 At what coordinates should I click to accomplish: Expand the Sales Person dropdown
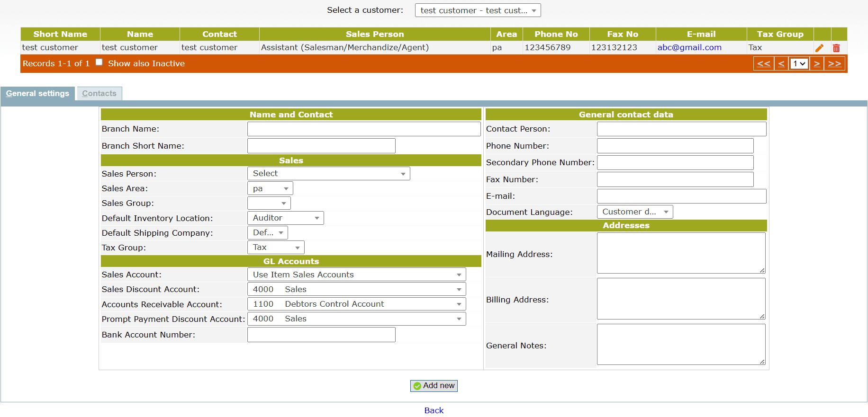coord(328,174)
